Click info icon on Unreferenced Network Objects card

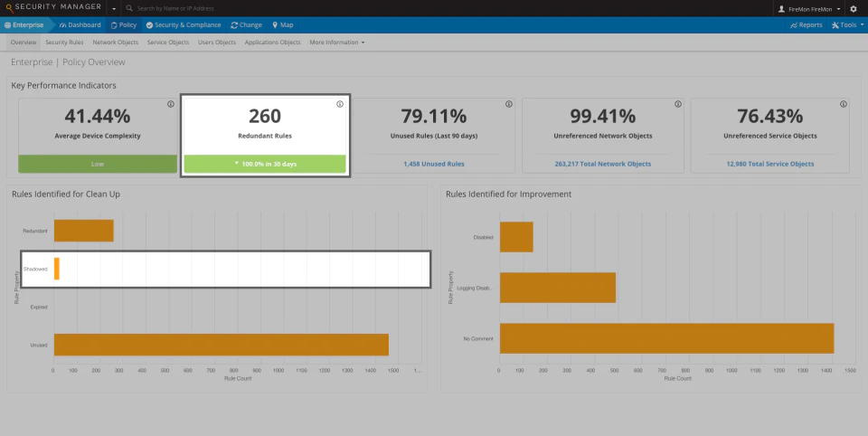(677, 104)
